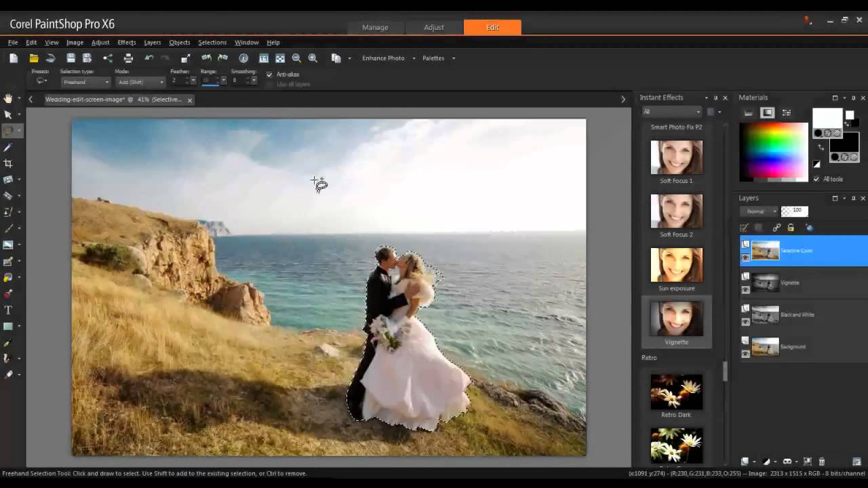Apply the Soft Focus 1 effect thumbnail

(677, 157)
